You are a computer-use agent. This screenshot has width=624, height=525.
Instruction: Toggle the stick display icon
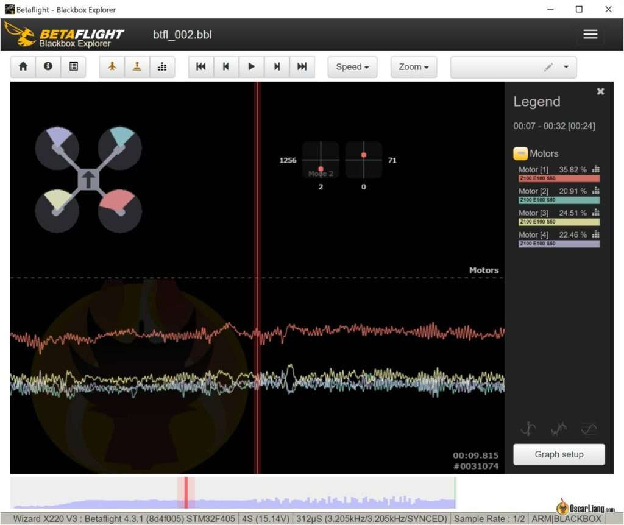pos(137,67)
